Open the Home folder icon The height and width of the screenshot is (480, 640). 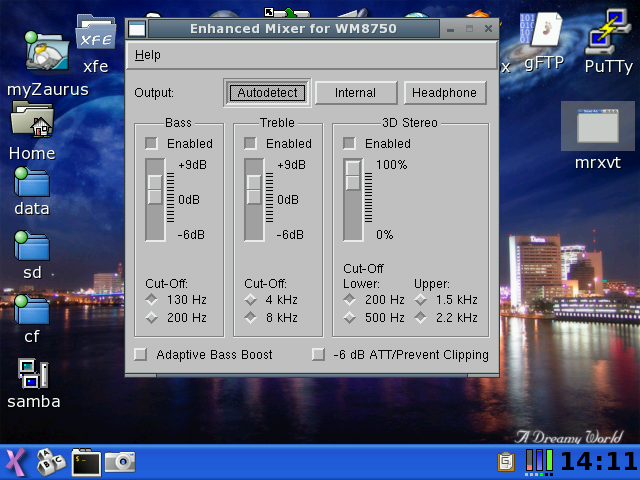click(32, 122)
